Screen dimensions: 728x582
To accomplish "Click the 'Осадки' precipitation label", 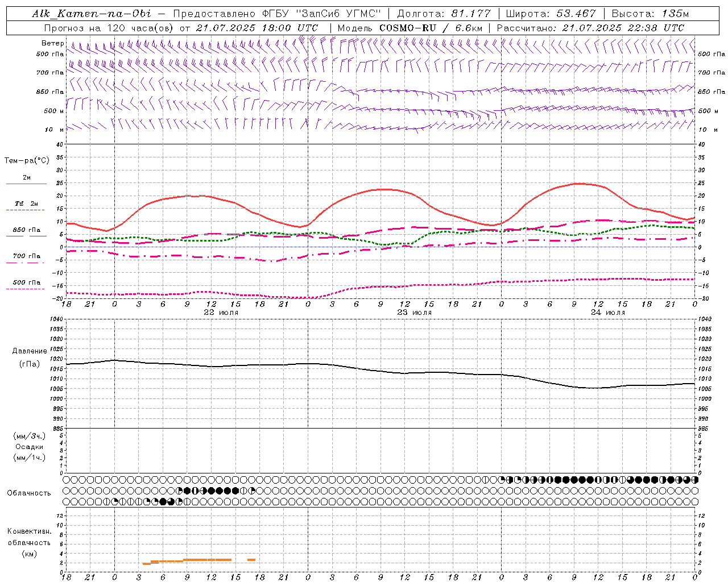I will point(30,447).
